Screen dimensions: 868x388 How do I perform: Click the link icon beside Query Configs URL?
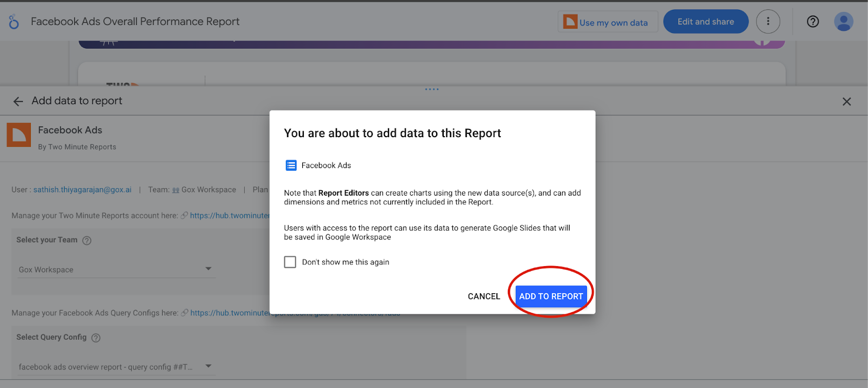click(x=184, y=313)
